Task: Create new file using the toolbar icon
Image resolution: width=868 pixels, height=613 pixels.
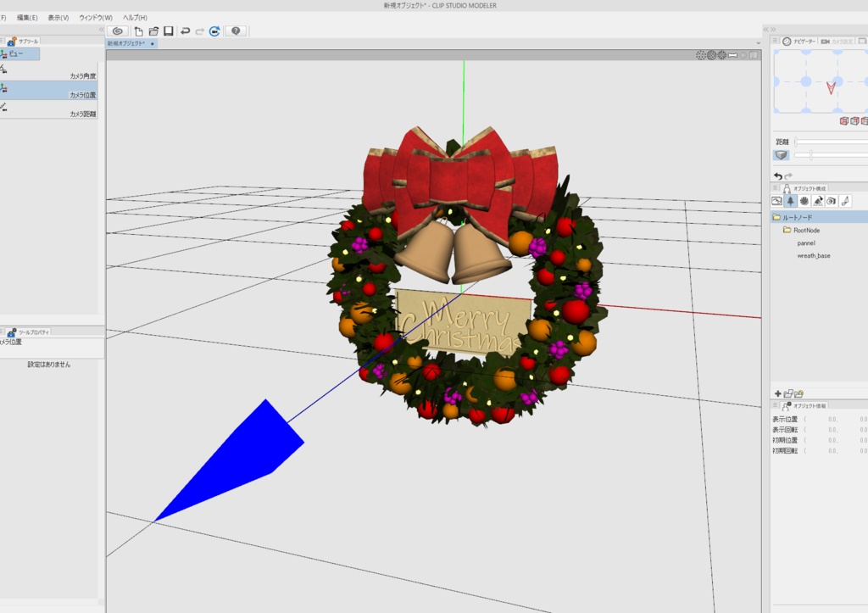Action: point(138,31)
